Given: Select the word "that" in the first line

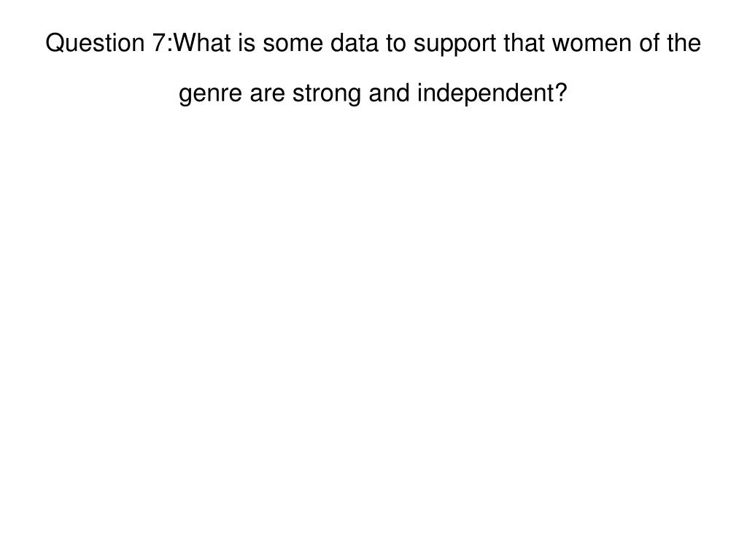Looking at the screenshot, I should click(524, 43).
